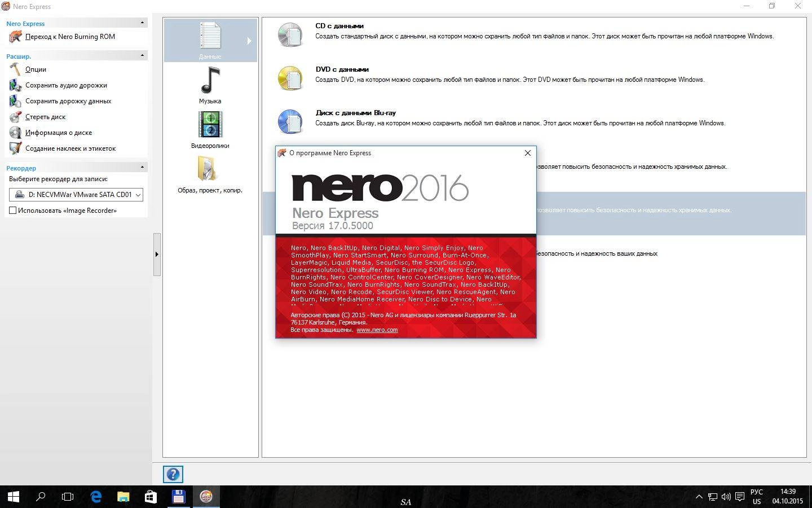Collapse the Расшир. section
Screen dimensions: 812x508
pyautogui.click(x=142, y=55)
